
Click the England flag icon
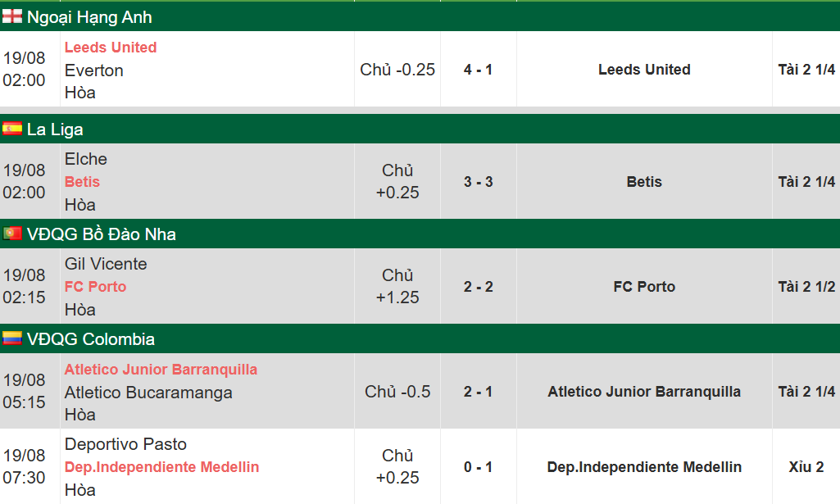click(11, 16)
